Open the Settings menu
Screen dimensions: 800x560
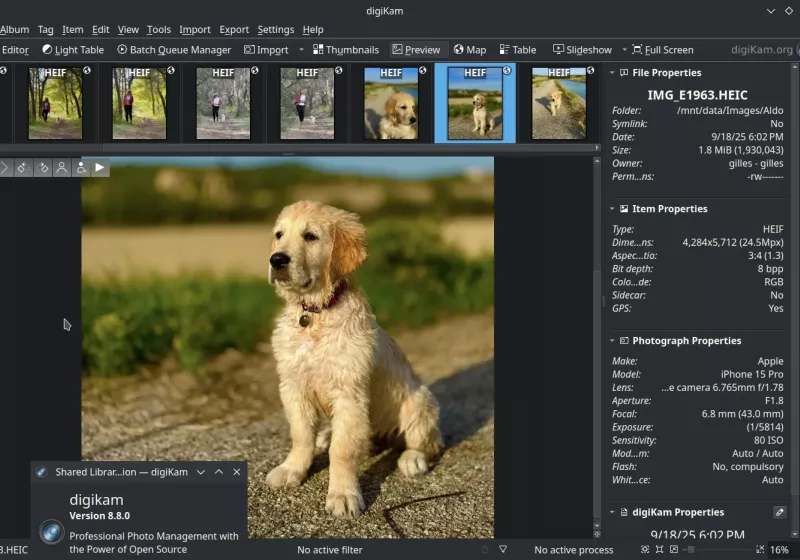coord(275,30)
